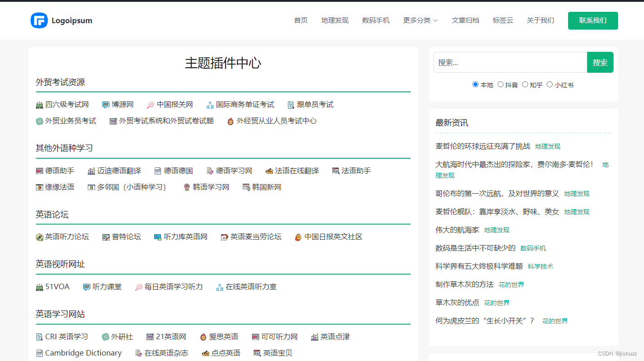Click the icon beside 韩国新网

[x=247, y=187]
